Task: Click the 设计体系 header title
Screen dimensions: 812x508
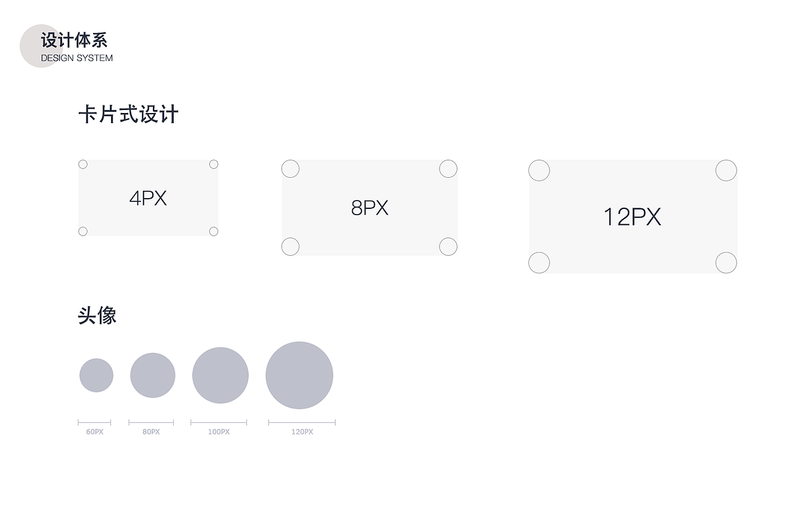Action: point(74,41)
